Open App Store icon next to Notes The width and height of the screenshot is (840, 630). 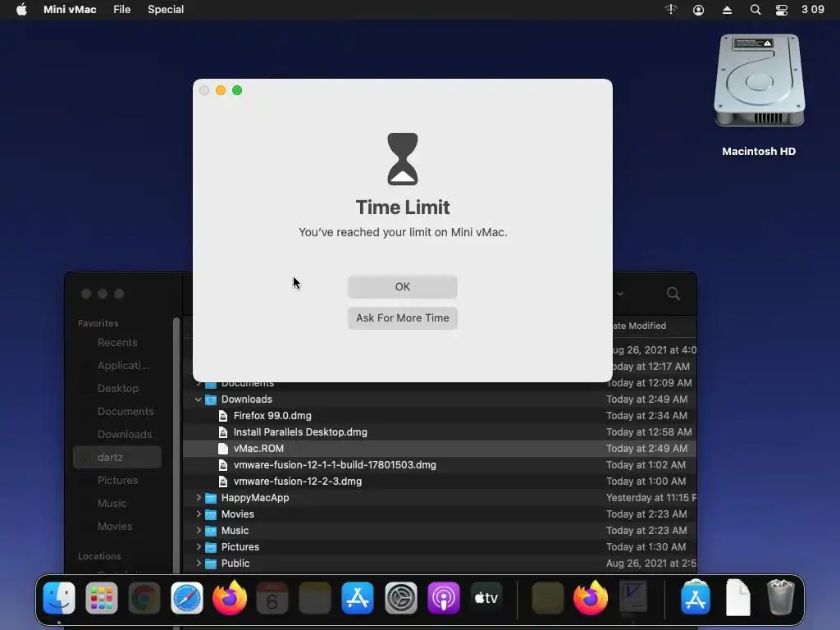point(358,597)
